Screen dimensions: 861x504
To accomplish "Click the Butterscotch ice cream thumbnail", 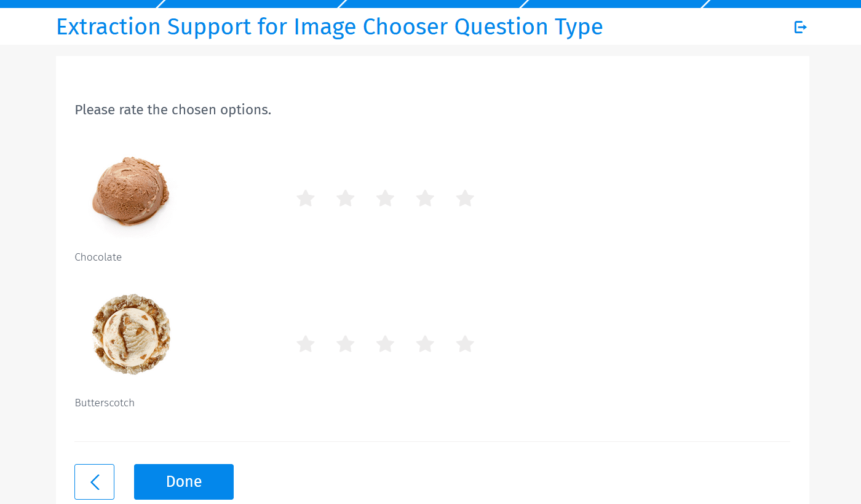I will click(x=131, y=334).
